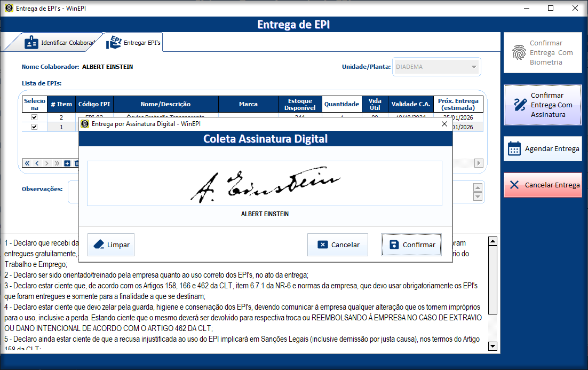Uncheck the Seleciona box for item 2
Screen dimensions: 588x370
[x=35, y=117]
